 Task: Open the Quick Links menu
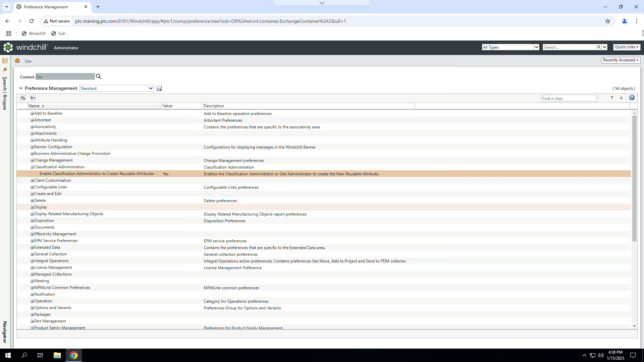coord(627,47)
